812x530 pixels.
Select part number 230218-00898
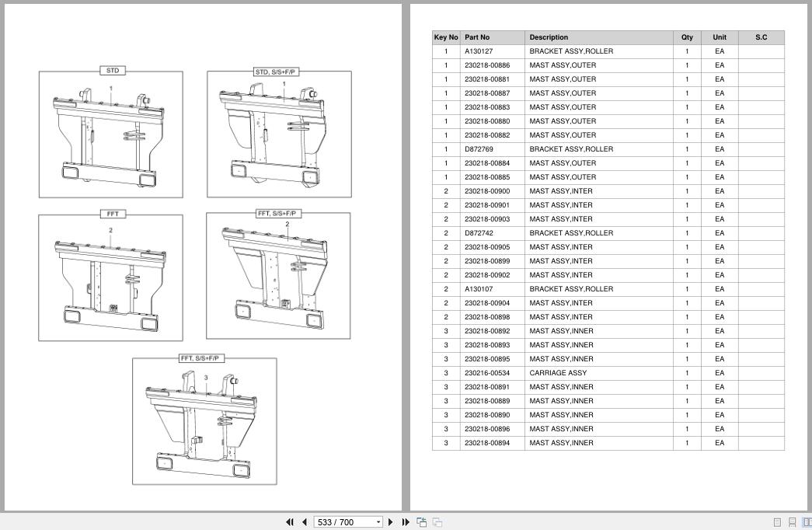pos(486,317)
